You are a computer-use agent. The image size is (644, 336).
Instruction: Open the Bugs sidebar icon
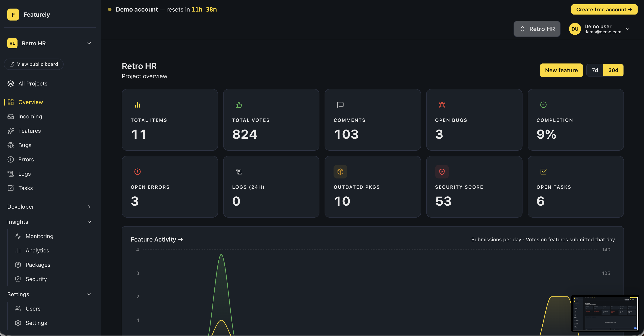click(x=10, y=145)
